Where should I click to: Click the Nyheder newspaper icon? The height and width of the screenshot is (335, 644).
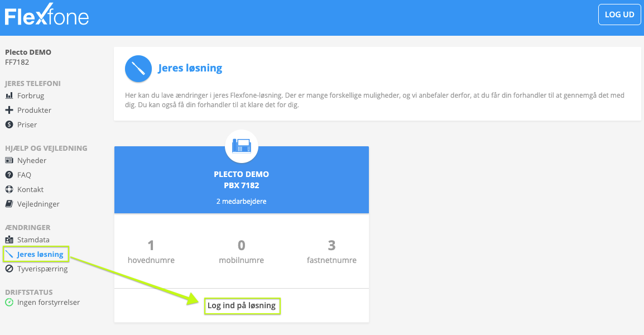[x=9, y=160]
